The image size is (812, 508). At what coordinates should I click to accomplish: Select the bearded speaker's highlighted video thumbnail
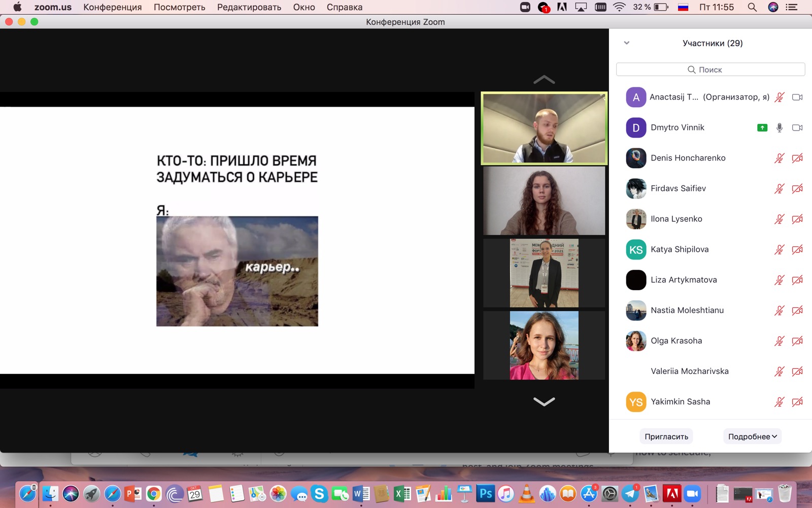click(x=544, y=128)
